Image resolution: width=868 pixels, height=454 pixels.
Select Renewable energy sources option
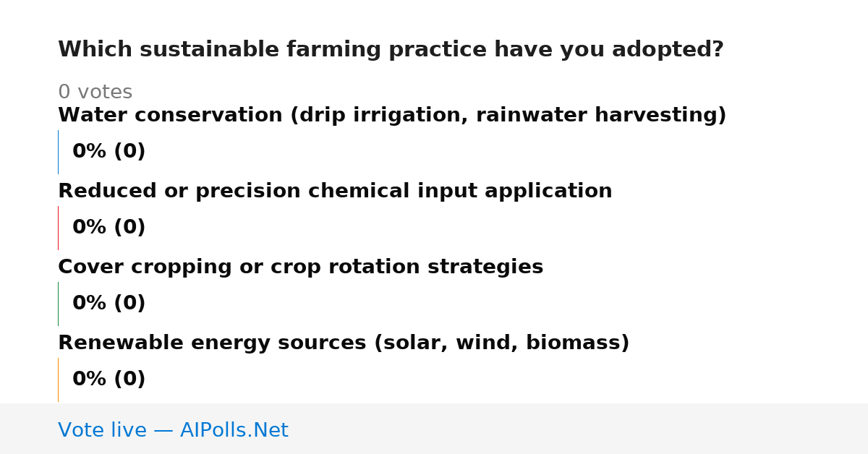(344, 343)
